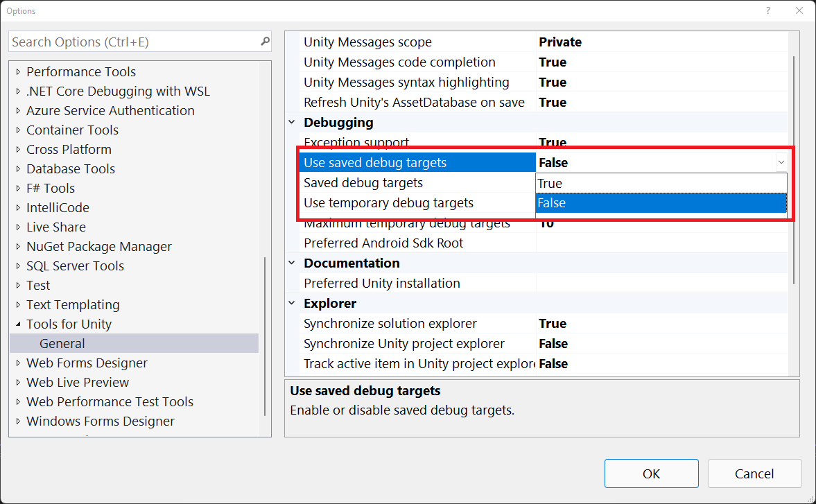Collapse the Documentation category chevron
Image resolution: width=816 pixels, height=504 pixels.
pos(292,263)
